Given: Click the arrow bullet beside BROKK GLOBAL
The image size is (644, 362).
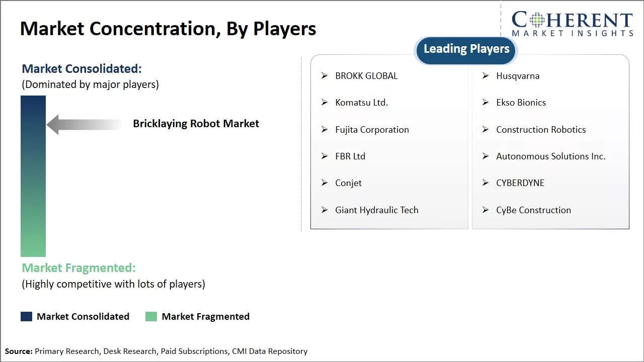Looking at the screenshot, I should click(325, 76).
